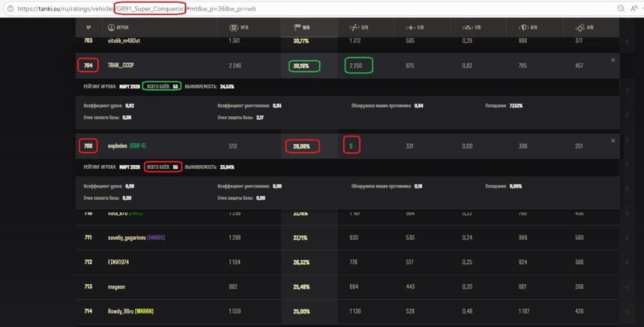Image resolution: width=644 pixels, height=327 pixels.
Task: Open player Rowdy_96ru
Action: [121, 312]
